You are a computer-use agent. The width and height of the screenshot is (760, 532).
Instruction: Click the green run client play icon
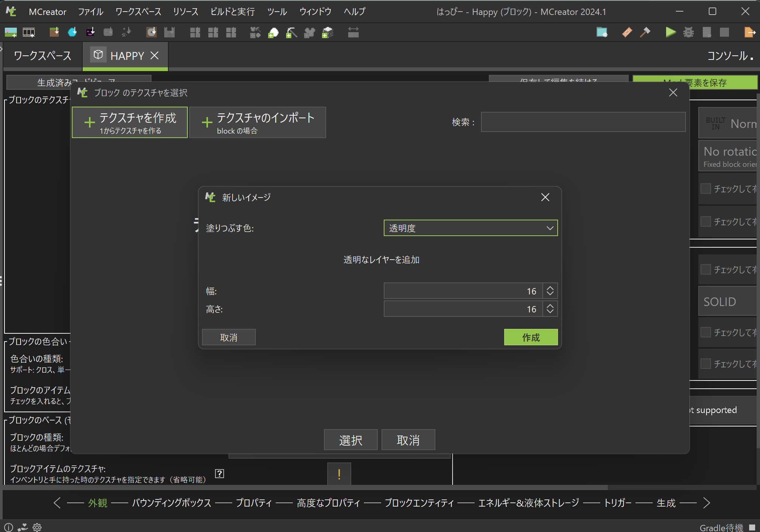671,32
